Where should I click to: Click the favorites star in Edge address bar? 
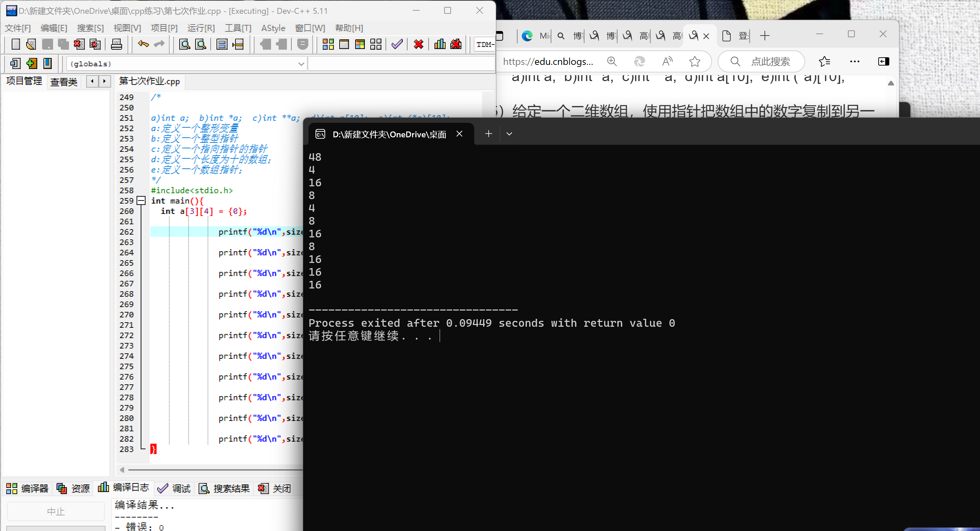coord(695,61)
